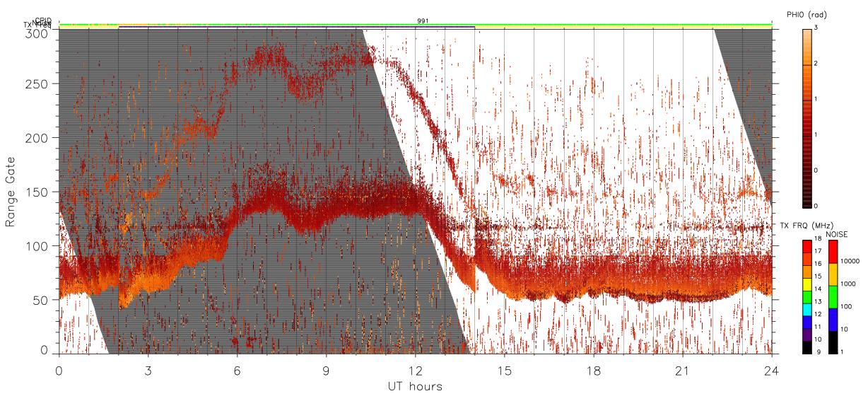Click the blue 11–12 MHz block in TX FRQ legend
Image resolution: width=868 pixels, height=401 pixels.
(807, 321)
